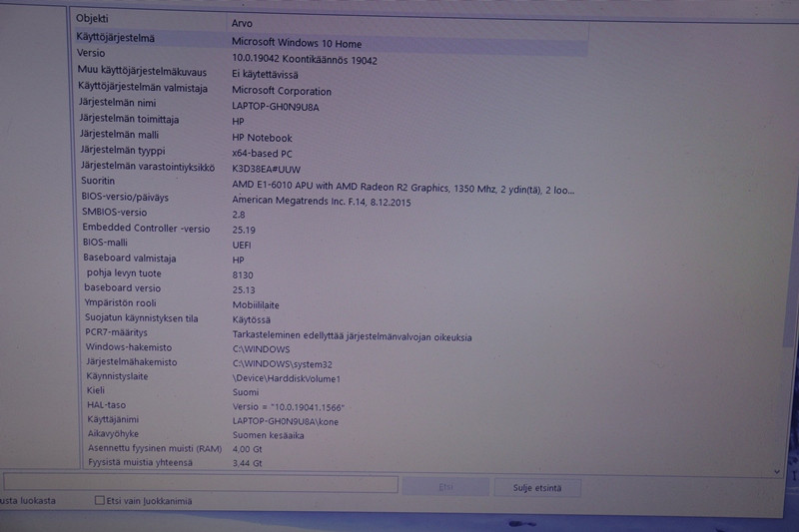Click value 'American Megatrends Inc. F.14'
This screenshot has width=799, height=532.
point(322,201)
